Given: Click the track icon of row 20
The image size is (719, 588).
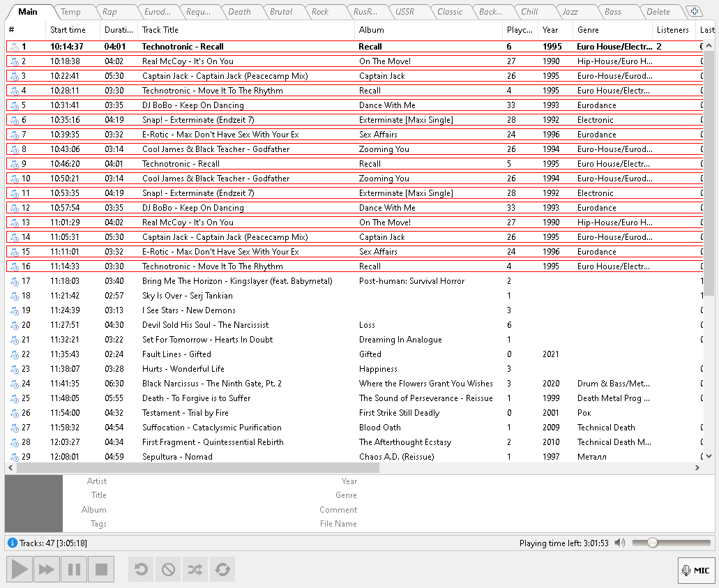Looking at the screenshot, I should click(x=15, y=325).
